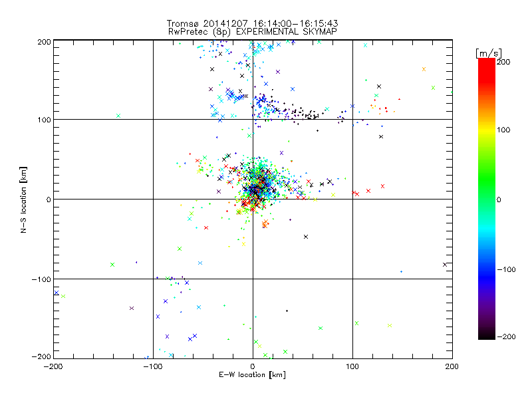Click the colorbar tick label '200'

(503, 62)
